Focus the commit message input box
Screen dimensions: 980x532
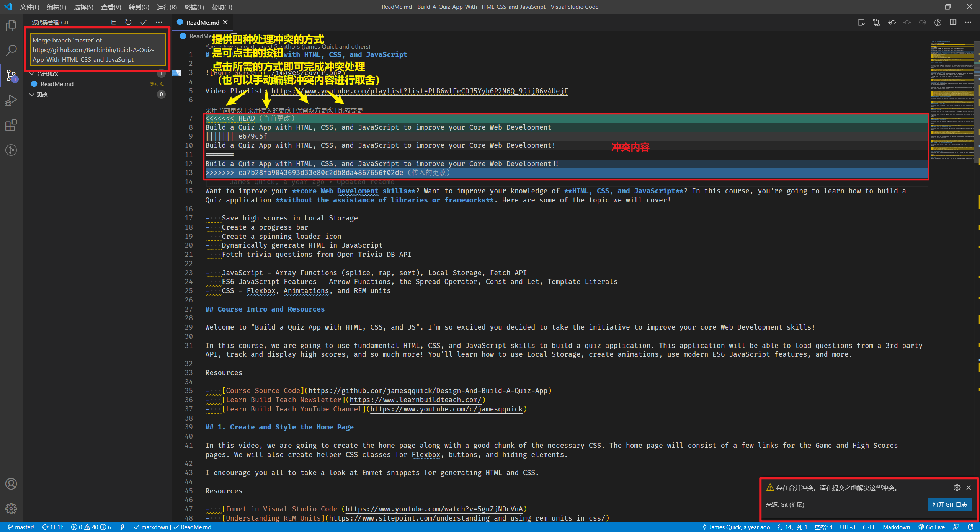(x=98, y=50)
